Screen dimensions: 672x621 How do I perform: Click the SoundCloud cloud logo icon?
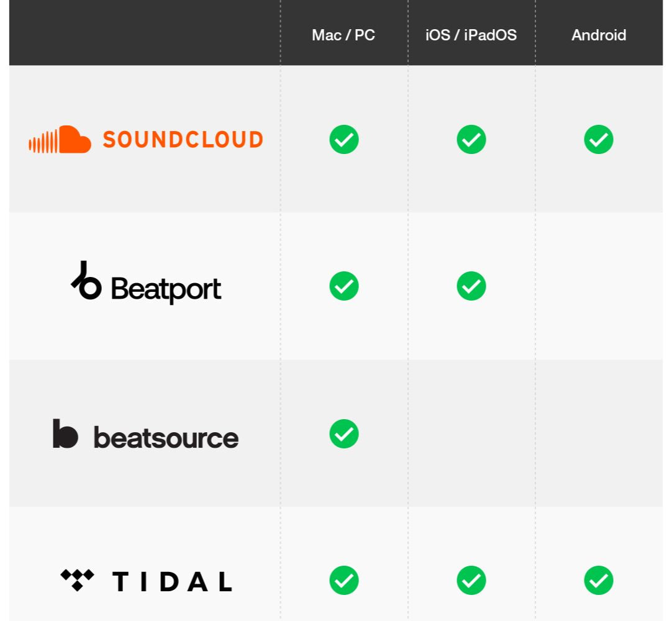(x=60, y=140)
